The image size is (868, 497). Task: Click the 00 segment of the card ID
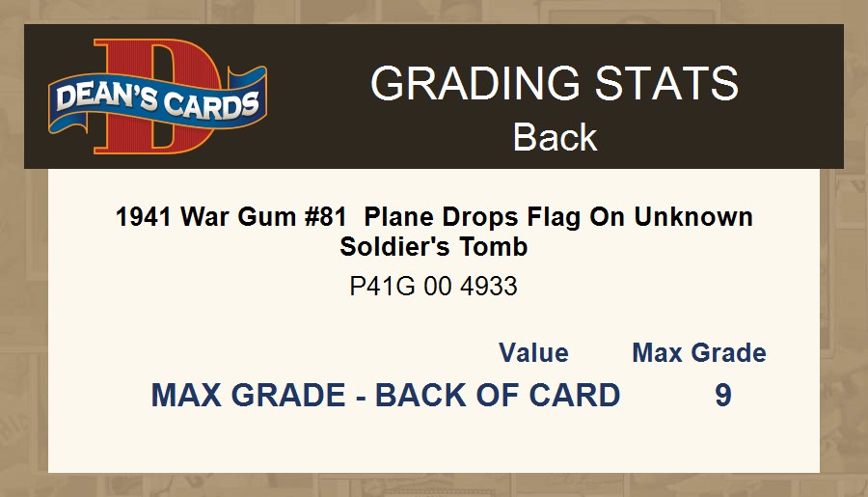(x=437, y=287)
